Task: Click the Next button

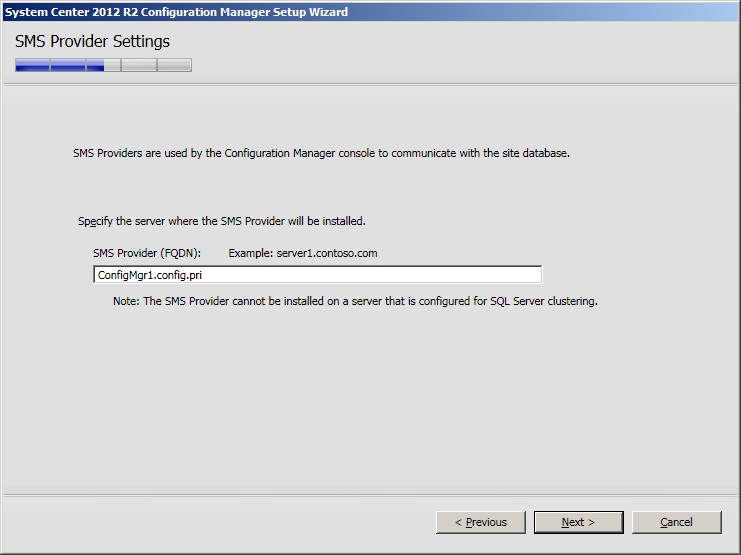Action: tap(578, 522)
